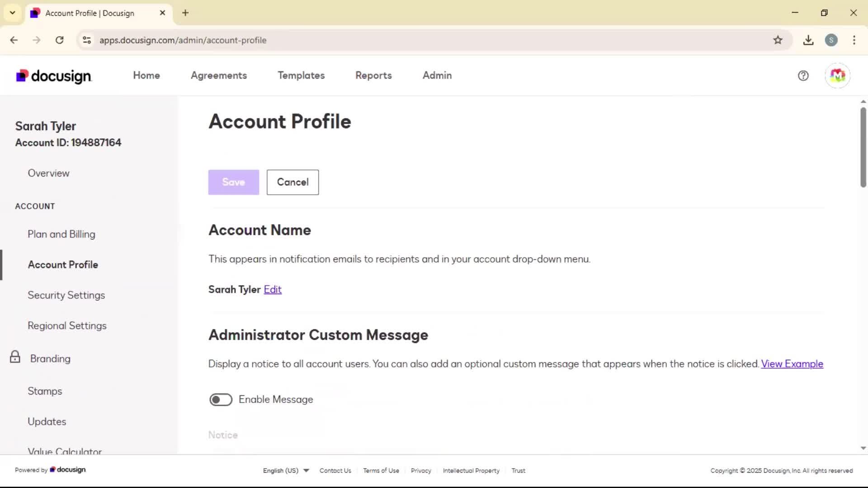Go to the Templates tab
The image size is (868, 488).
point(301,75)
